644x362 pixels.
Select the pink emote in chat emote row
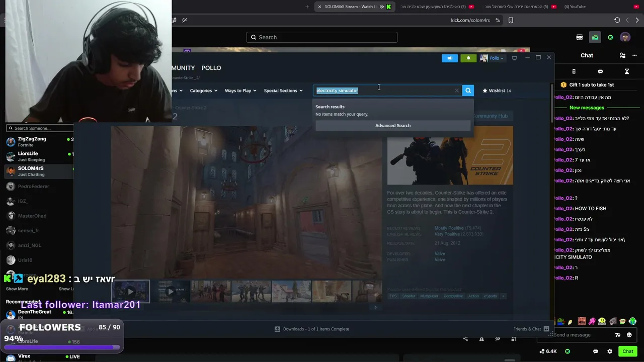pyautogui.click(x=592, y=322)
